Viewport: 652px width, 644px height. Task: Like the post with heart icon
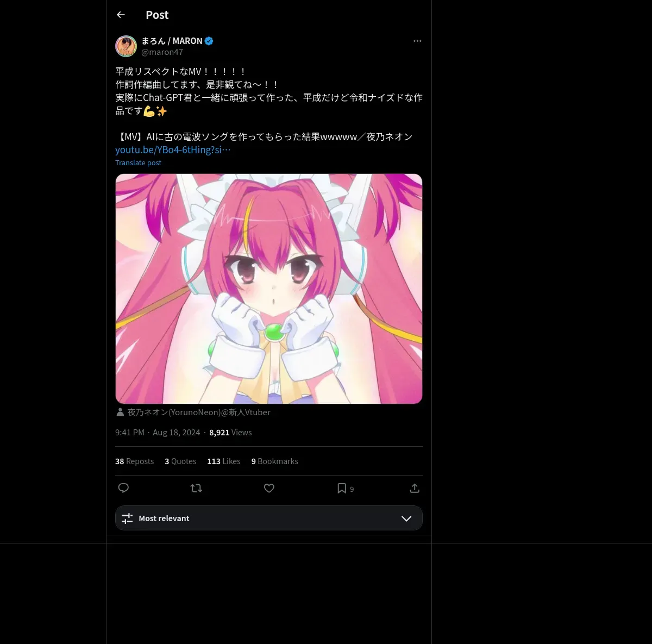pyautogui.click(x=269, y=488)
